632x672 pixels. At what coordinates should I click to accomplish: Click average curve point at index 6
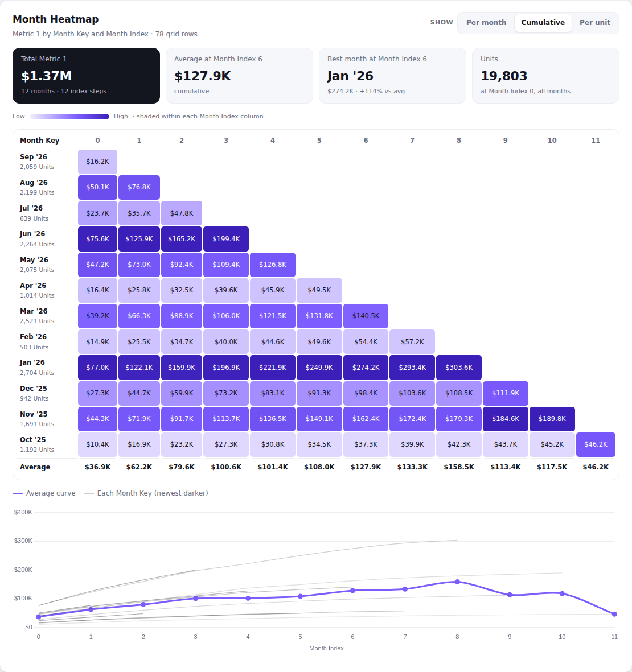(x=353, y=591)
